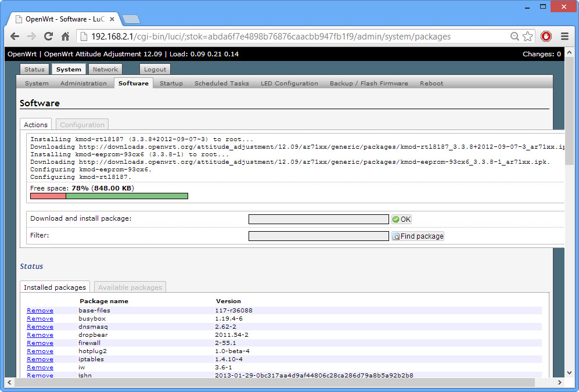
Task: Click version text 117-r36088
Action: (233, 311)
